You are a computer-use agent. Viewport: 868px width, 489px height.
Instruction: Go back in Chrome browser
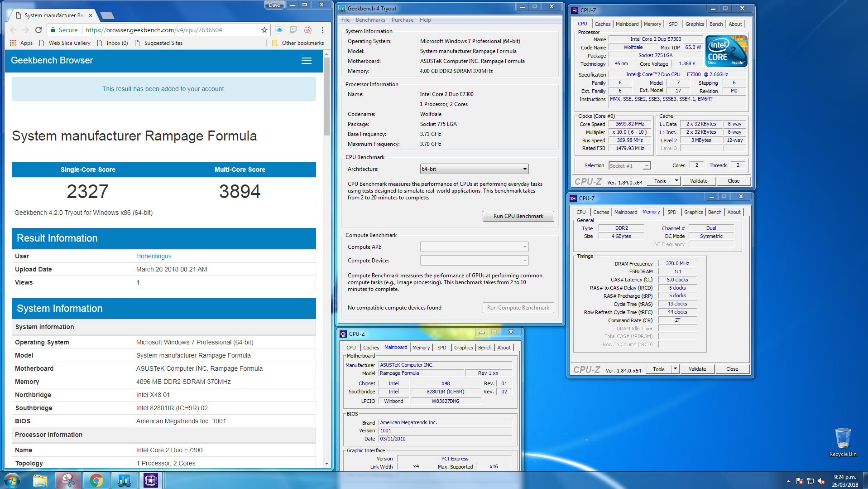13,30
